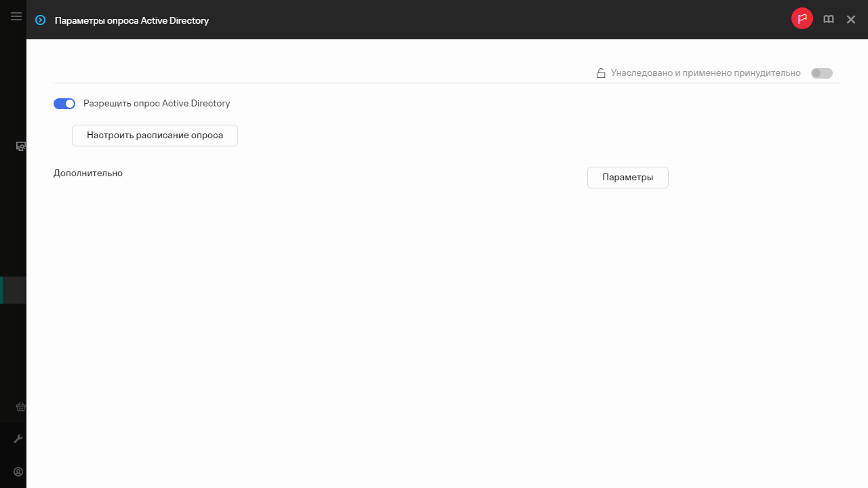Click the "Разрешить опрос Active Directory" label
Image resolution: width=868 pixels, height=488 pixels.
(x=157, y=104)
